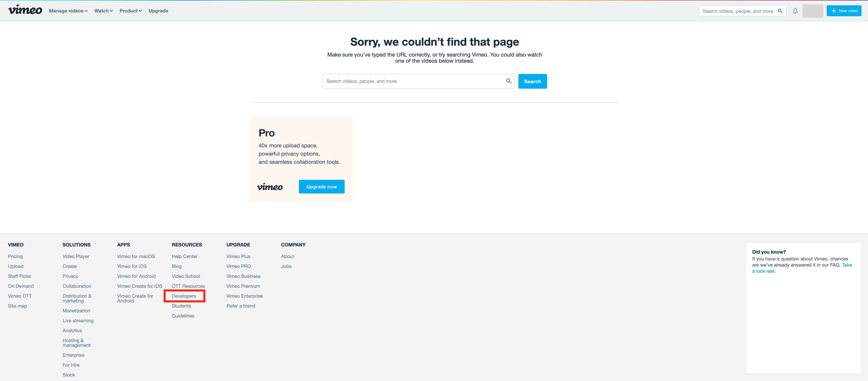868x381 pixels.
Task: Click the Help Center link in Resources
Action: [x=184, y=256]
